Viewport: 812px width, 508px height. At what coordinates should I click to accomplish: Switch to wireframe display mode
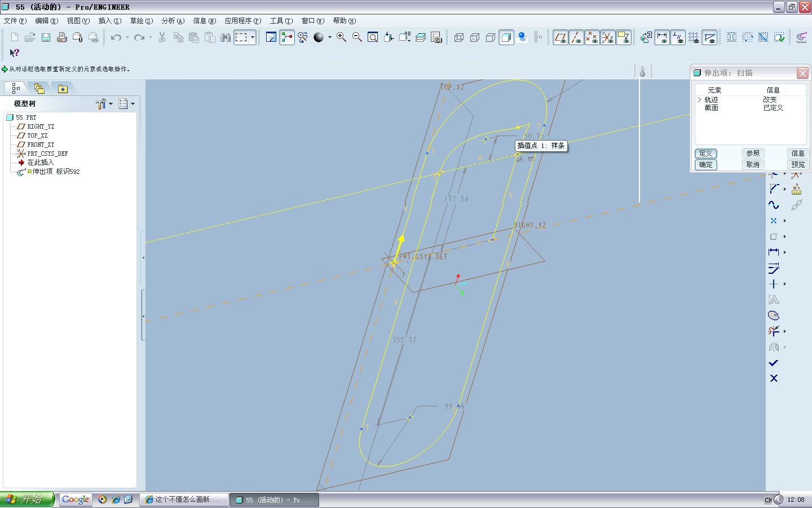(459, 37)
